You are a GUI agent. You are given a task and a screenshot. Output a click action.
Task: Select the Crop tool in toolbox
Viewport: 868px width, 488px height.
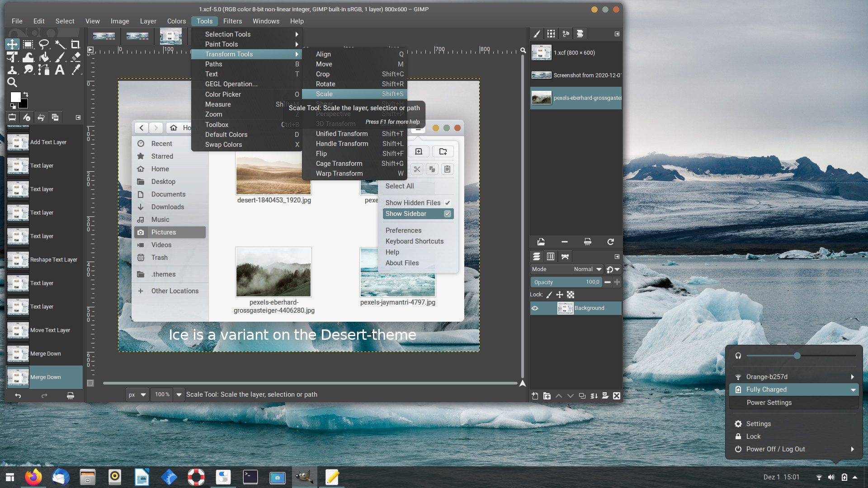tap(75, 44)
